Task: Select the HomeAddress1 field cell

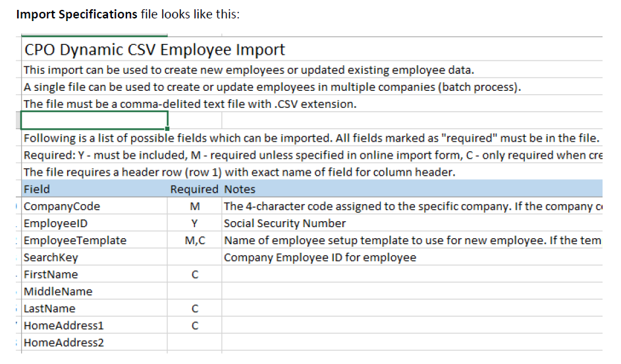Action: [x=94, y=325]
